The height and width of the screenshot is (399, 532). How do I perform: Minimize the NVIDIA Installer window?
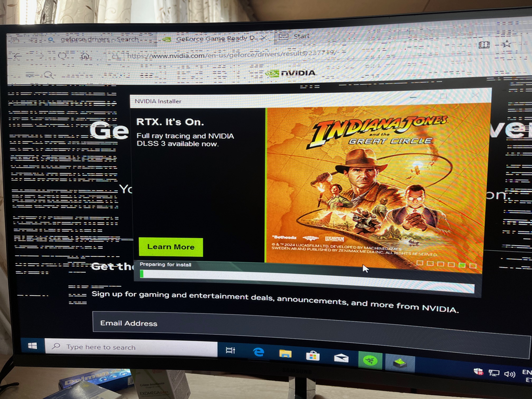tap(413, 97)
